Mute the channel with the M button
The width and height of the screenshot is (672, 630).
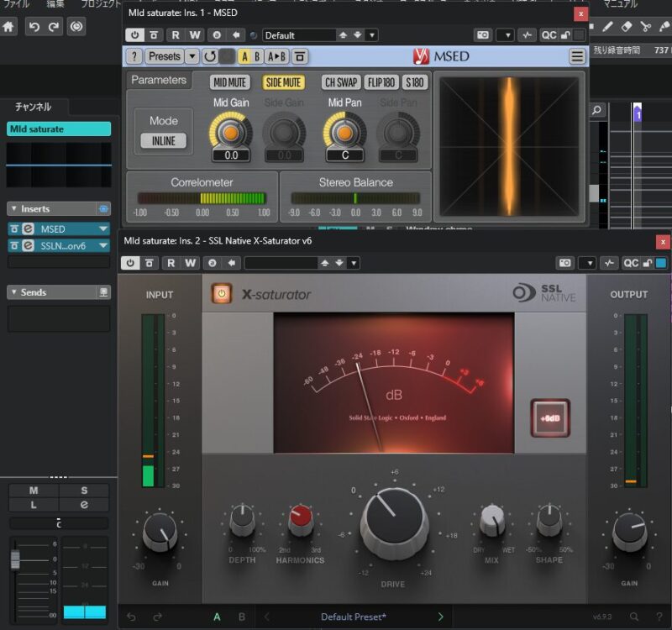(34, 491)
